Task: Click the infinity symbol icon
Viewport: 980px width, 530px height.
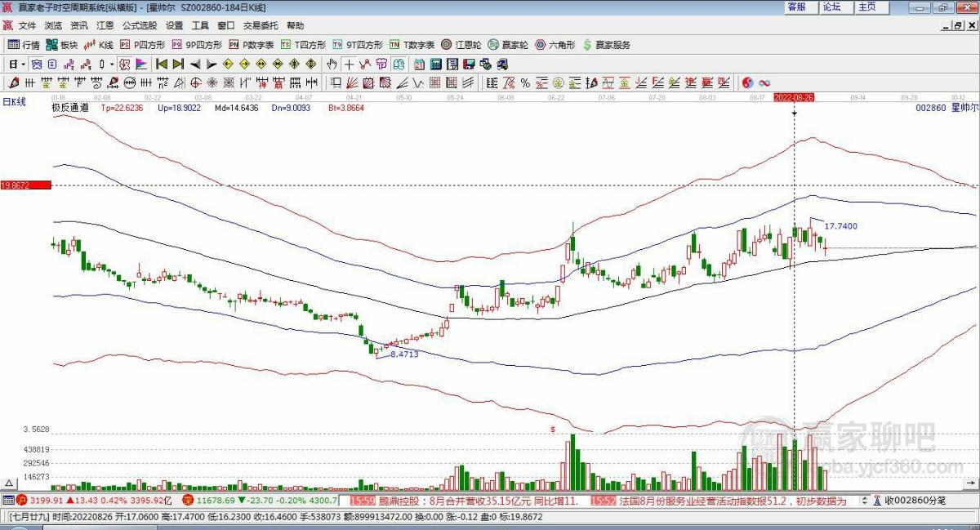Action: (764, 82)
